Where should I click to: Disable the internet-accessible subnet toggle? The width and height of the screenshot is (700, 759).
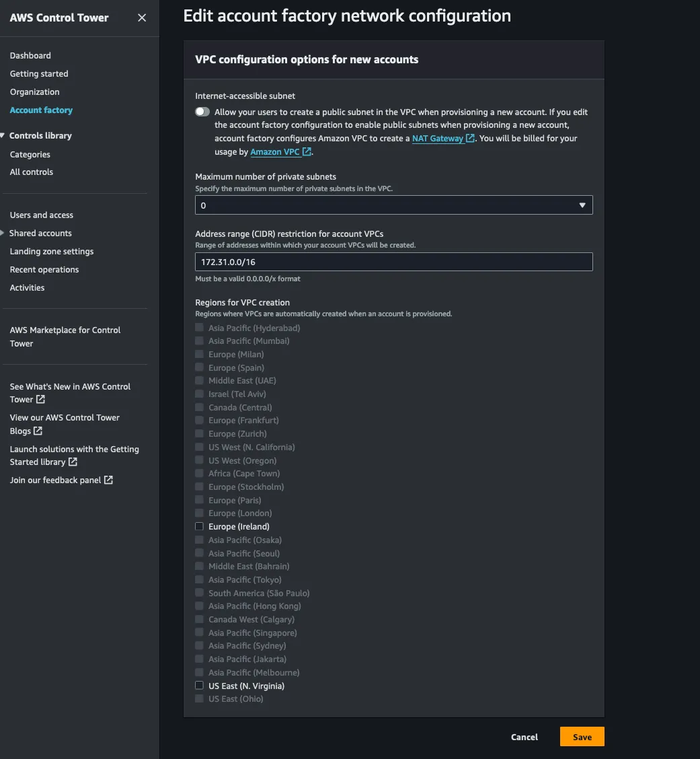pyautogui.click(x=202, y=111)
